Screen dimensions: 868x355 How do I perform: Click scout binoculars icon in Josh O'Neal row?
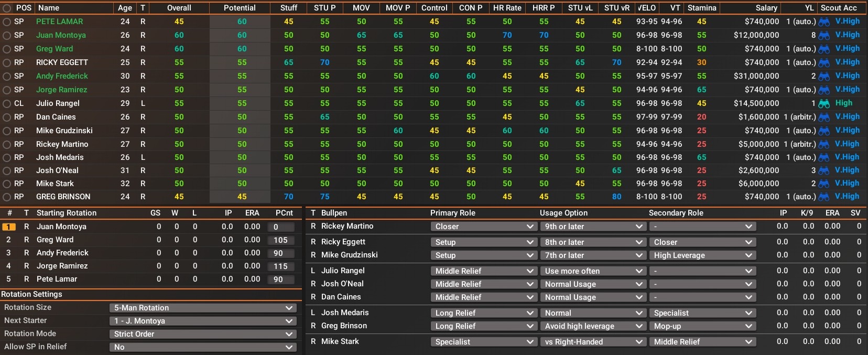coord(824,171)
